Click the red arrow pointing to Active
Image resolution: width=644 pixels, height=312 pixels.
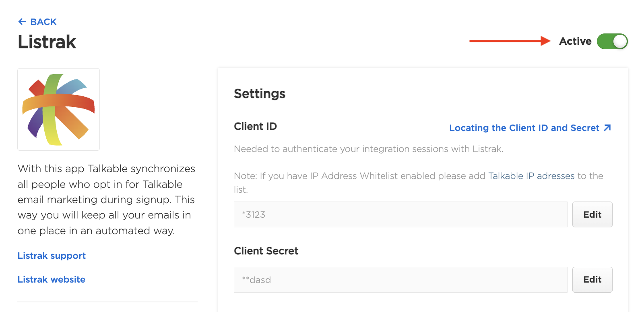pos(510,41)
